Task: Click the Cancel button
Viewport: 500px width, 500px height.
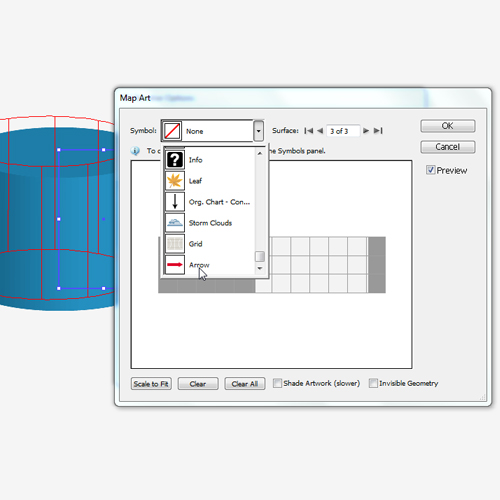Action: (448, 147)
